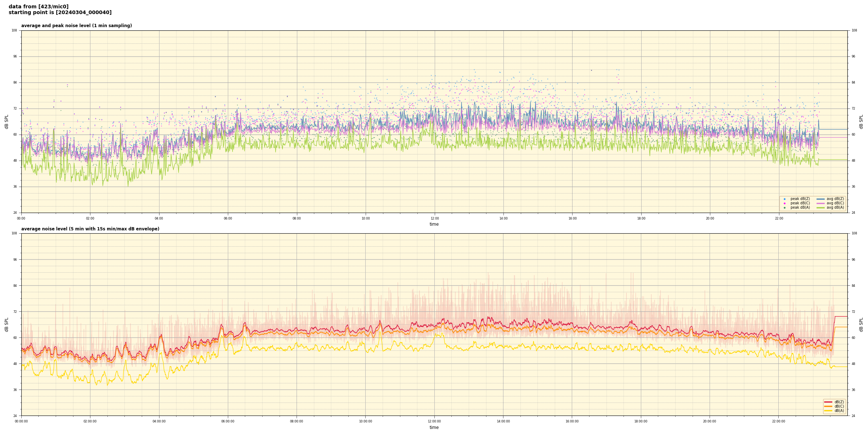The height and width of the screenshot is (434, 868).
Task: Click 'average noise level (5 min...)' chart title
Action: click(x=90, y=229)
